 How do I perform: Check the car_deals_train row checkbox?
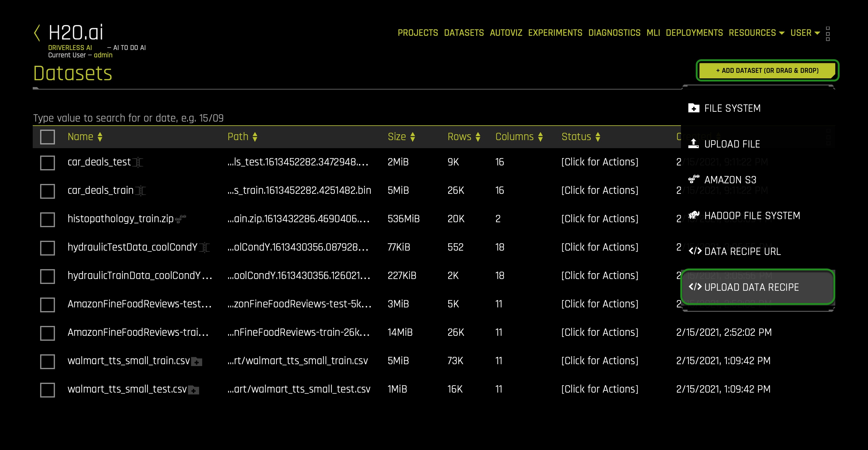[48, 191]
